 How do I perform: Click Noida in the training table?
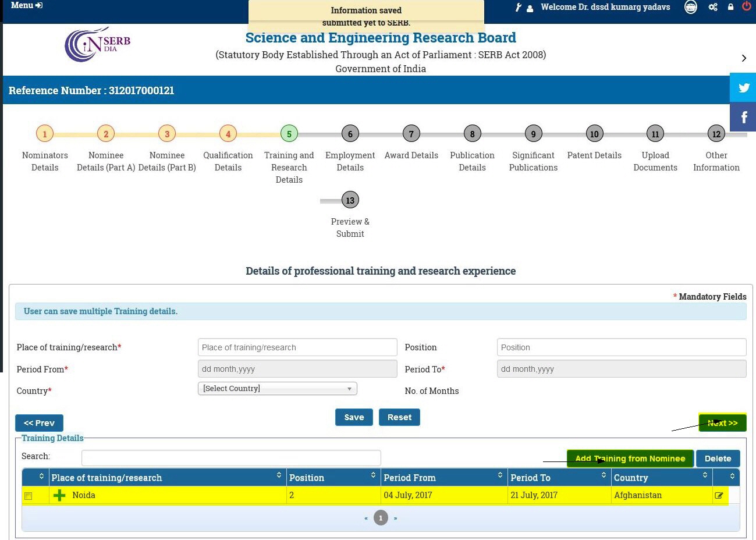[x=84, y=495]
